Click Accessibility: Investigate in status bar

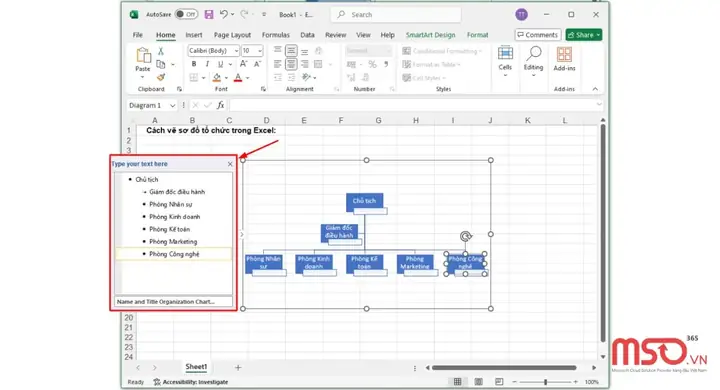191,382
